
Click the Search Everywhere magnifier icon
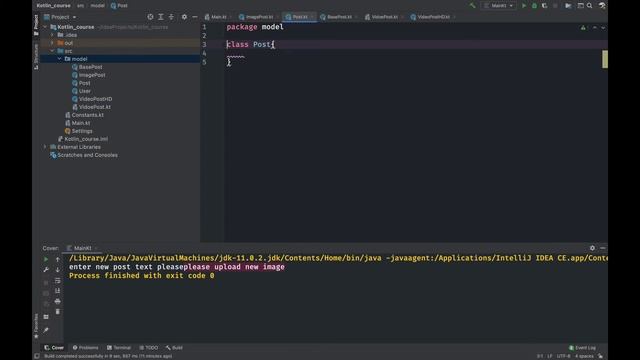click(x=590, y=6)
